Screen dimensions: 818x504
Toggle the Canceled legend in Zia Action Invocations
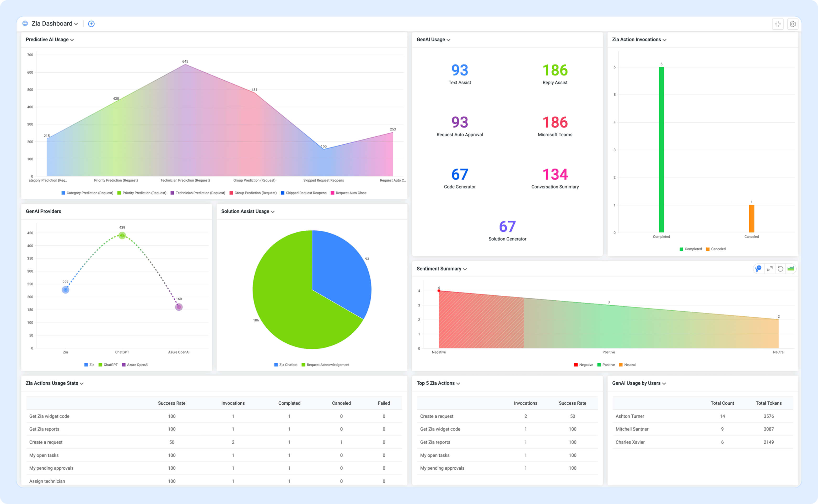pos(716,249)
